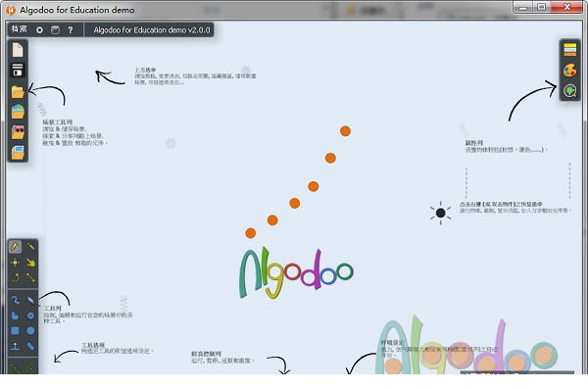Screen dimensions: 588x389
Task: Select the Sketch tool
Action: point(15,247)
